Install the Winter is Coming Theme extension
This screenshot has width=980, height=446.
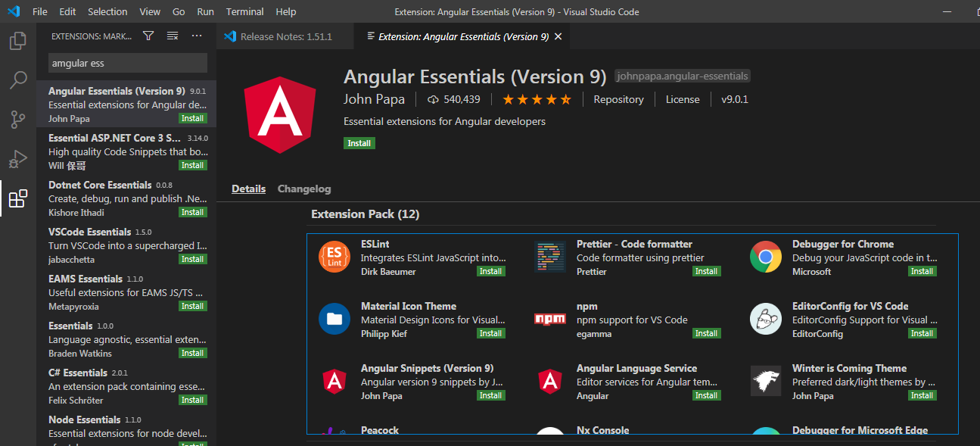pyautogui.click(x=922, y=395)
